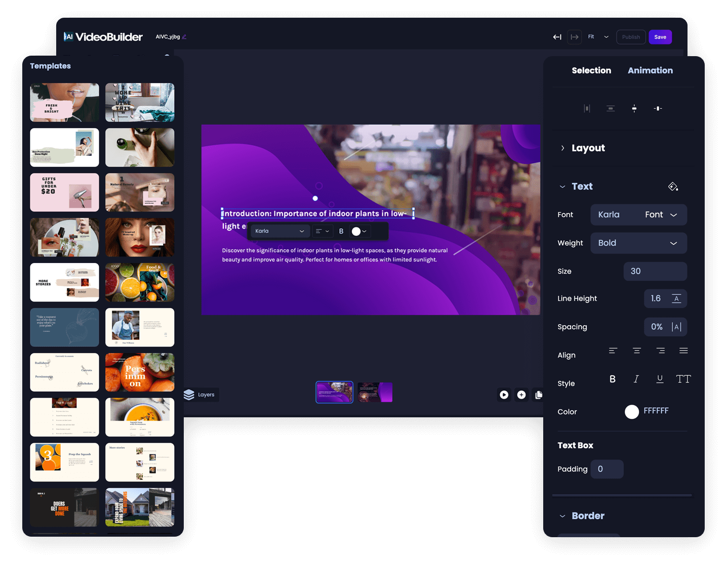The width and height of the screenshot is (728, 565).
Task: Click the italic style icon
Action: pos(636,379)
